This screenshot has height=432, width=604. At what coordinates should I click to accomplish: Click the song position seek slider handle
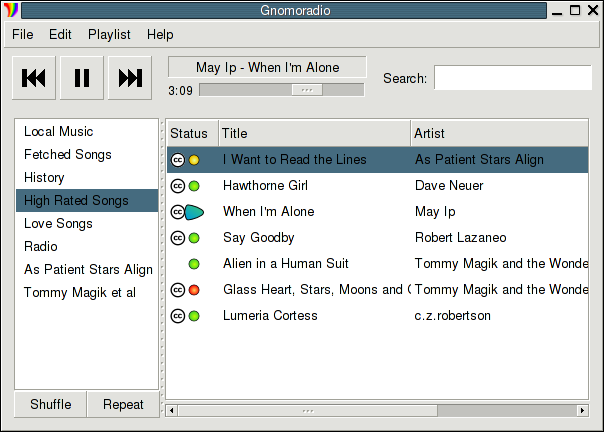307,90
